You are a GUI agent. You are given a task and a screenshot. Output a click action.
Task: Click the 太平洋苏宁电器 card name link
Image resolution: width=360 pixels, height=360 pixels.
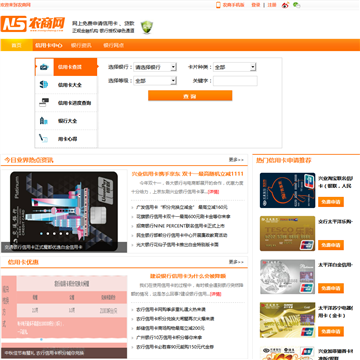[335, 312]
